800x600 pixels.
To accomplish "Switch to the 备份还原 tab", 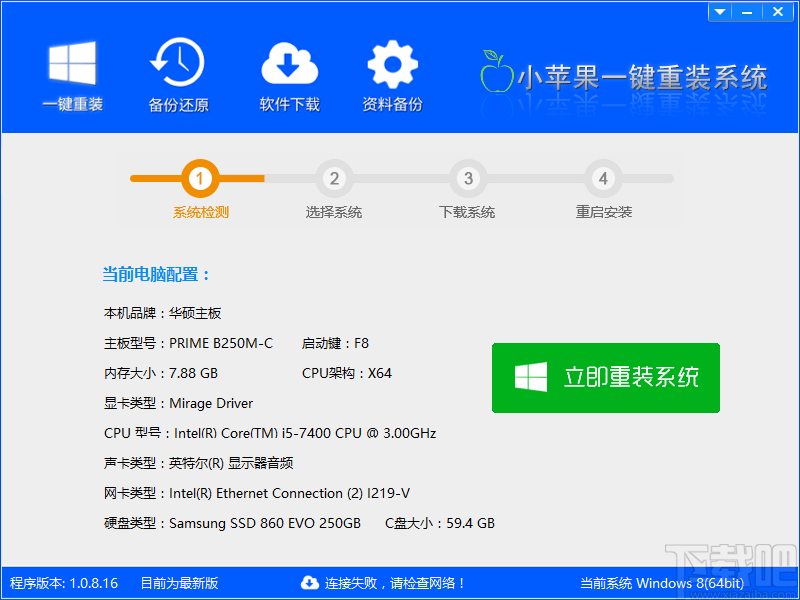I will pos(177,80).
